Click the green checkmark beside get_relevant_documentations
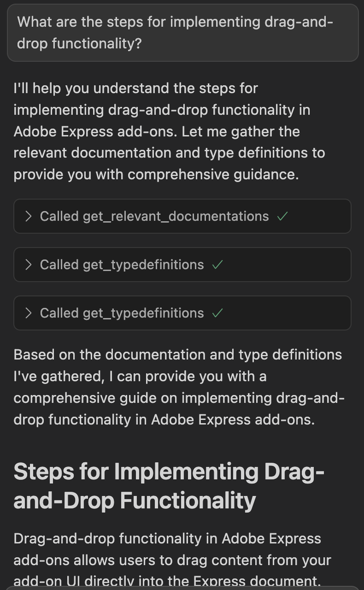The height and width of the screenshot is (590, 364). (x=282, y=217)
